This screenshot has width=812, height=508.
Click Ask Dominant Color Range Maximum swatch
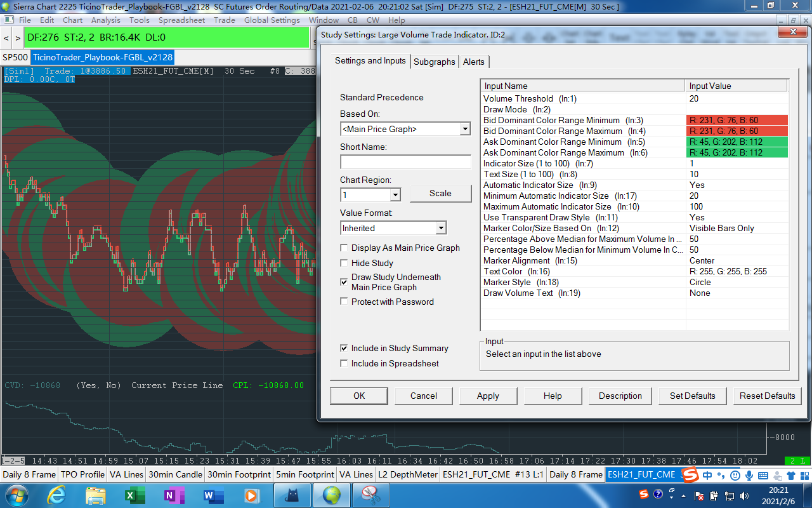tap(737, 152)
